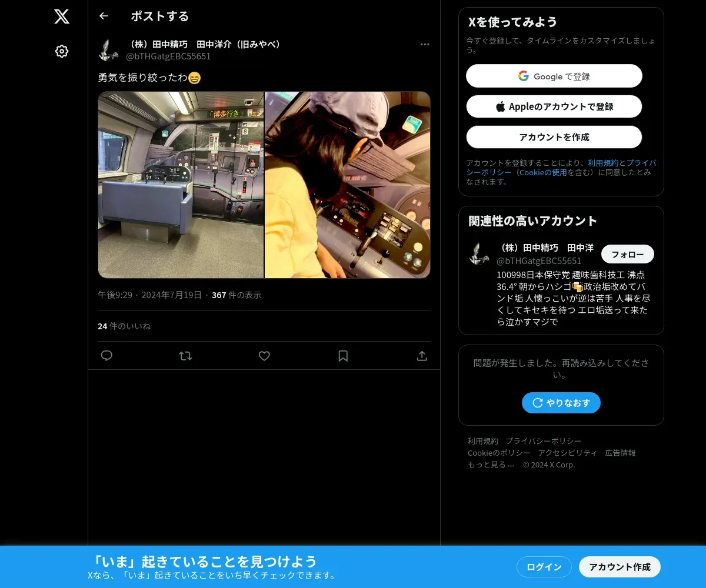Viewport: 706px width, 588px height.
Task: Open the post's three-dot more menu
Action: coord(425,45)
